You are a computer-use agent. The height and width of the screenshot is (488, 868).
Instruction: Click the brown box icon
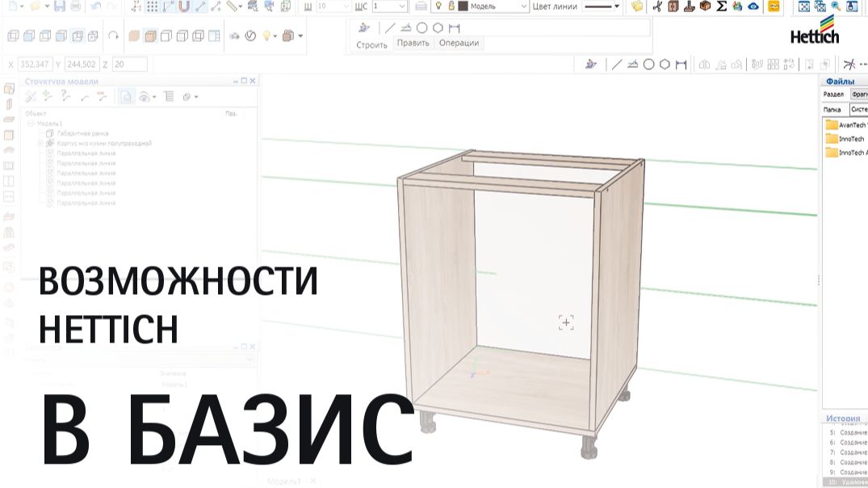click(705, 6)
